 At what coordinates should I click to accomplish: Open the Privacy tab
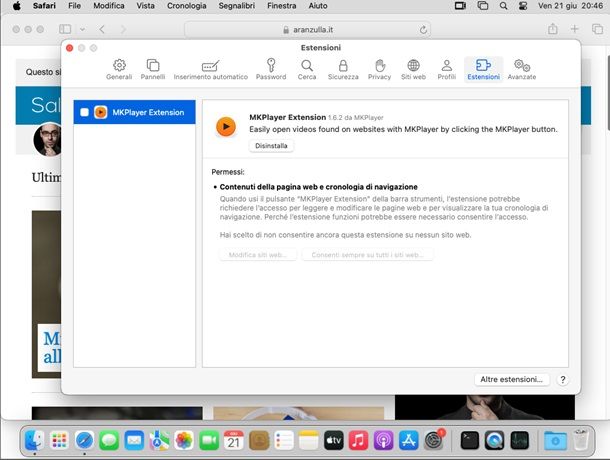pyautogui.click(x=379, y=70)
